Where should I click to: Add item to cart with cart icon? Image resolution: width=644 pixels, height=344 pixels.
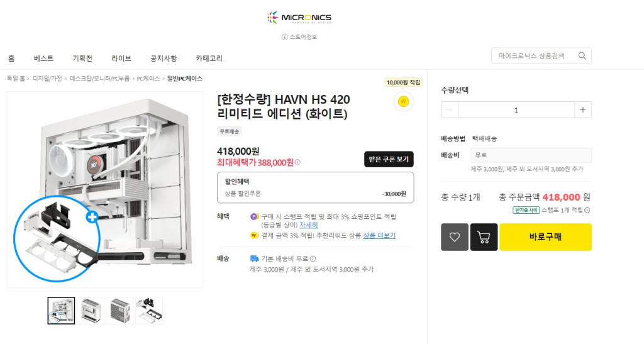click(x=484, y=237)
